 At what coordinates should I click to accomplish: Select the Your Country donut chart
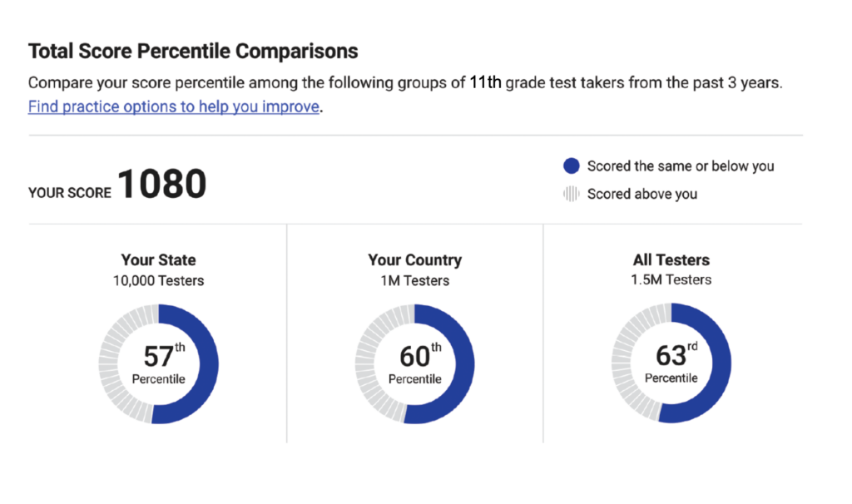click(414, 362)
